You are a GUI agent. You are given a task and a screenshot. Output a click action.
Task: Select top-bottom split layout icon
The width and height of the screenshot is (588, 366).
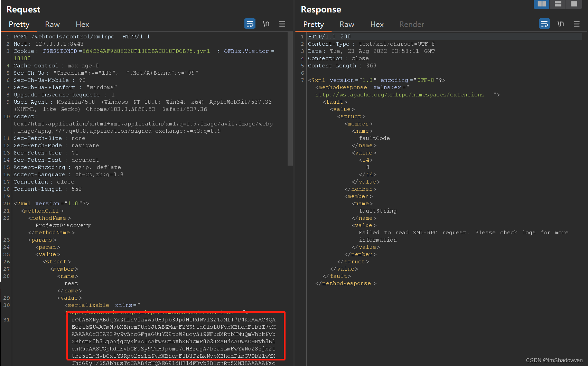(x=558, y=4)
